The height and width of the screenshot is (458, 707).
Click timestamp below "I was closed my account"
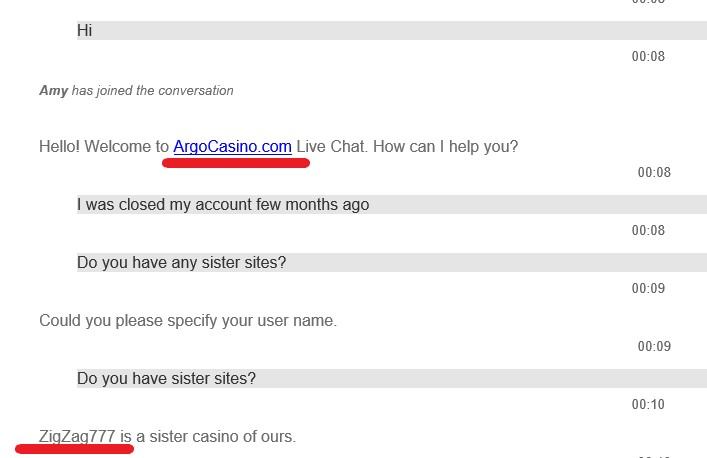coord(648,231)
